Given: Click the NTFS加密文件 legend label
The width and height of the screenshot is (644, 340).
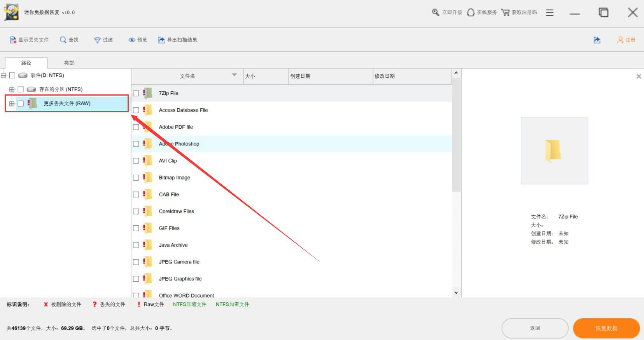Looking at the screenshot, I should (232, 304).
